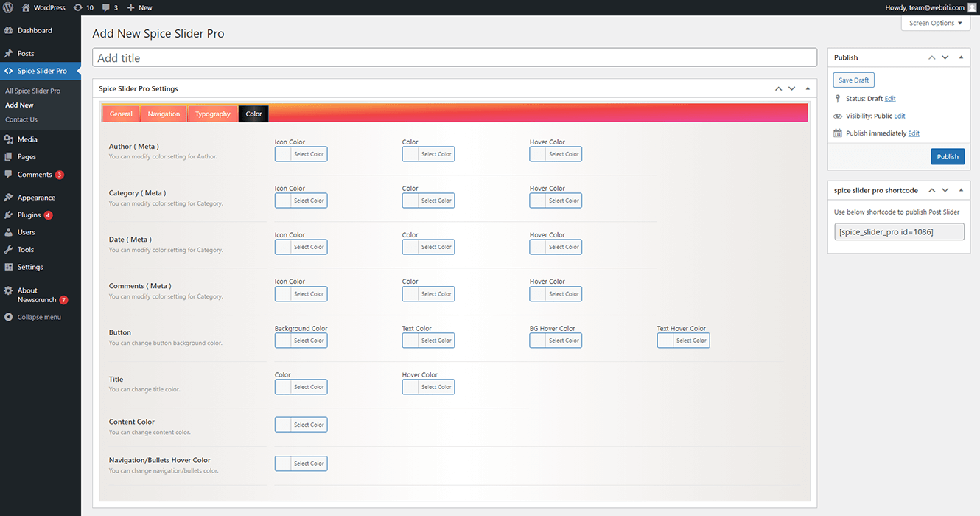980x516 pixels.
Task: Collapse the Publish panel toggle triangle
Action: point(961,57)
